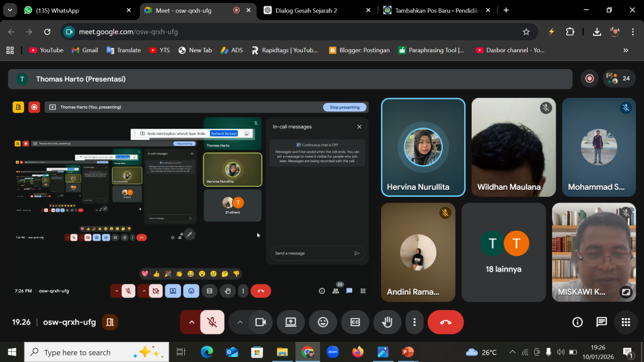Open the meeting tools grid icon
644x362 pixels.
(625, 322)
